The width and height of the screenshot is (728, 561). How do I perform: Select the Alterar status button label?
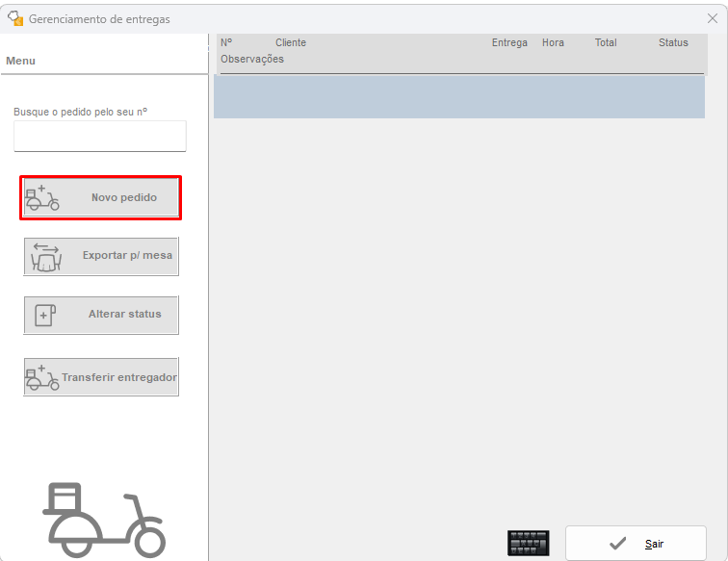124,315
